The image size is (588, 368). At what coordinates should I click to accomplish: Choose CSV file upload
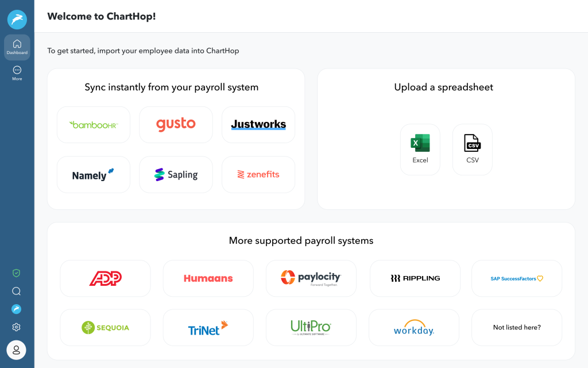pyautogui.click(x=473, y=149)
